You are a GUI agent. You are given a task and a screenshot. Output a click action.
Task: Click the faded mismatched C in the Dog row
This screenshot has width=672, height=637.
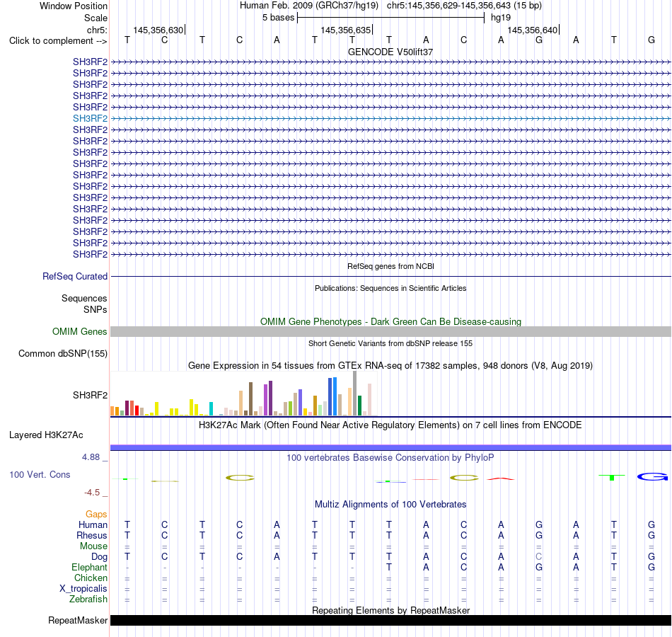click(x=539, y=557)
